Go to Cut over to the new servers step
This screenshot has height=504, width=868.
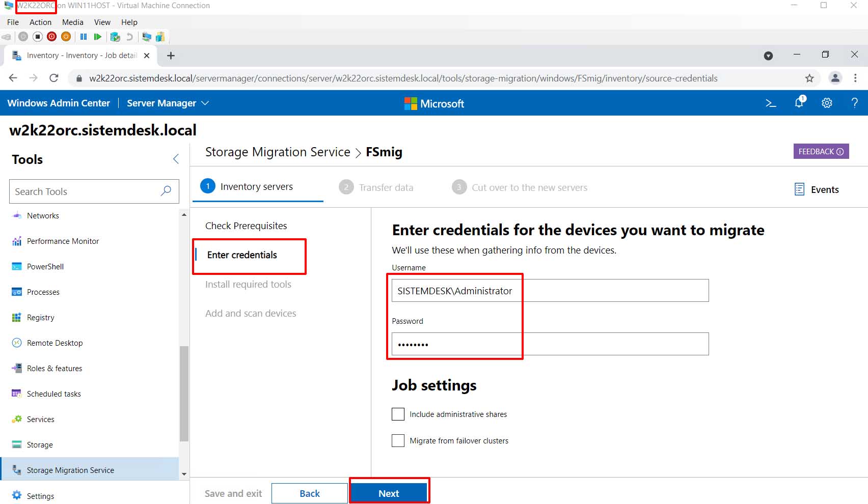[x=520, y=187]
